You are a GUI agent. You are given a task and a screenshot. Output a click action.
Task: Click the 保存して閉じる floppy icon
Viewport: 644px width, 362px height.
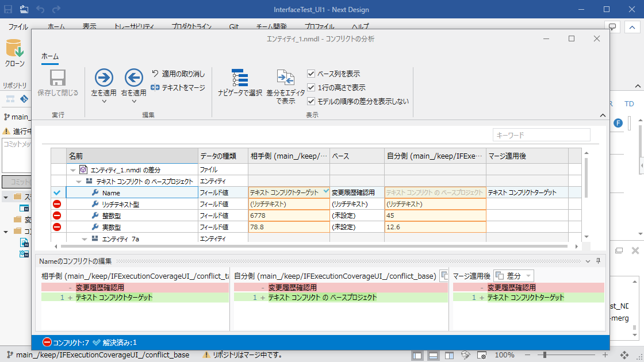(57, 78)
